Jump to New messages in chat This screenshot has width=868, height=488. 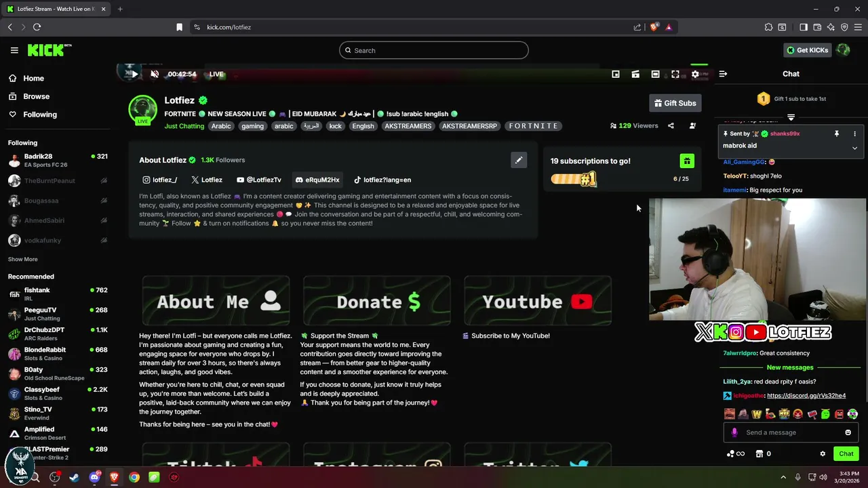coord(790,367)
